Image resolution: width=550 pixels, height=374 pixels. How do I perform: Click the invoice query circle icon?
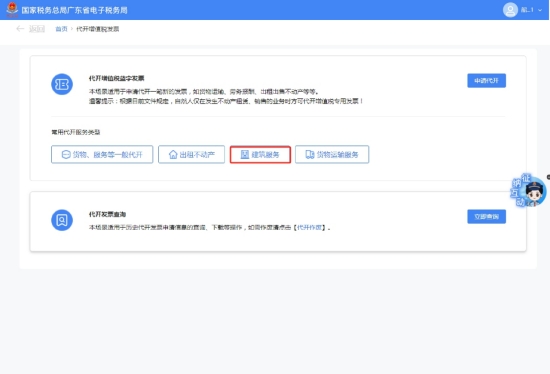click(x=62, y=220)
